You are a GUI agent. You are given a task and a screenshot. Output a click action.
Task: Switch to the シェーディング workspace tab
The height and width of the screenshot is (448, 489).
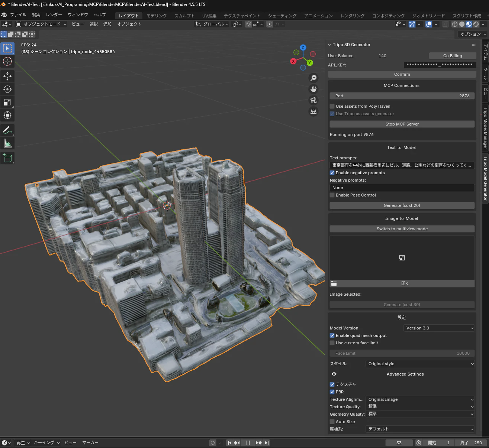click(282, 16)
